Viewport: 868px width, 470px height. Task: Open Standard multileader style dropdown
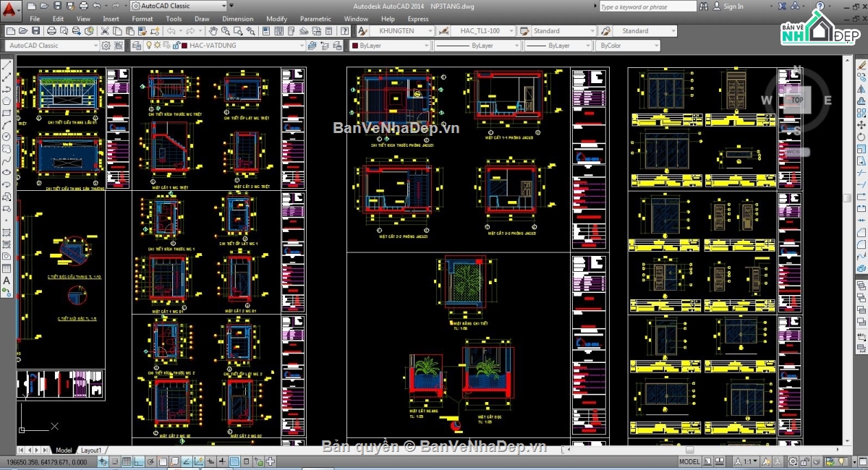644,31
